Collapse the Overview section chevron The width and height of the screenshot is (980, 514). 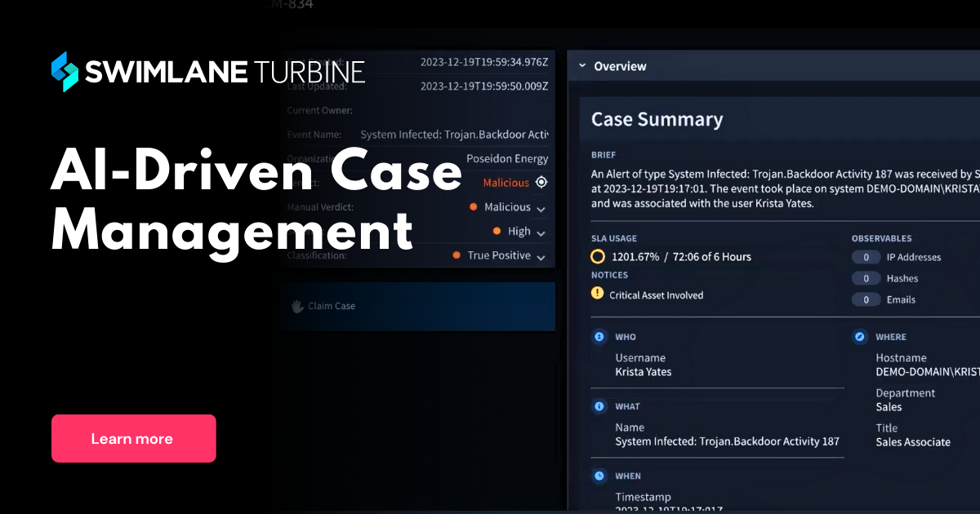582,66
